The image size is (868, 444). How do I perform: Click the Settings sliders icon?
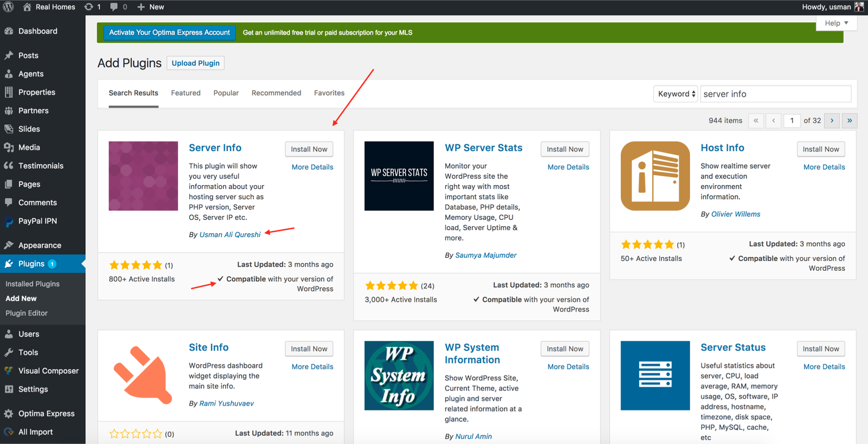pos(9,390)
